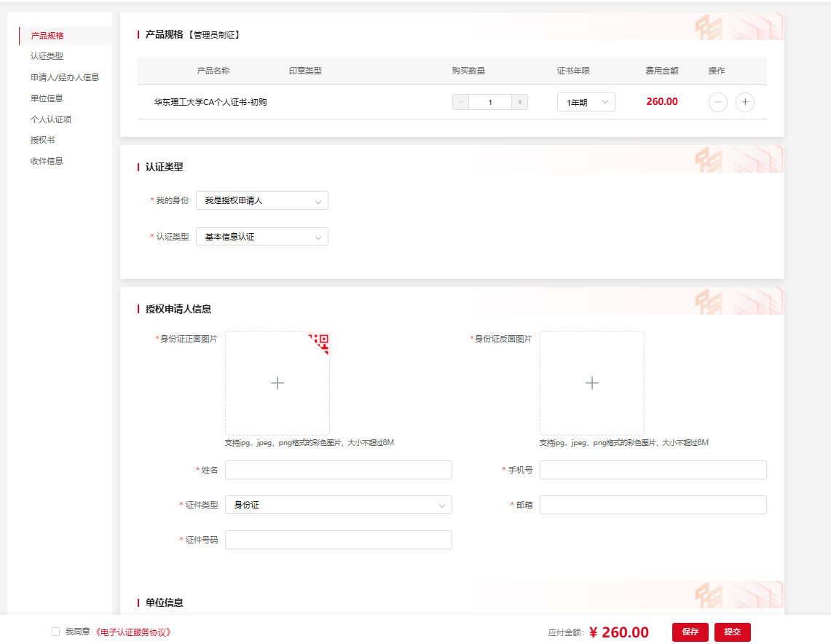831x644 pixels.
Task: Open the 我的身份 dropdown
Action: coord(261,200)
